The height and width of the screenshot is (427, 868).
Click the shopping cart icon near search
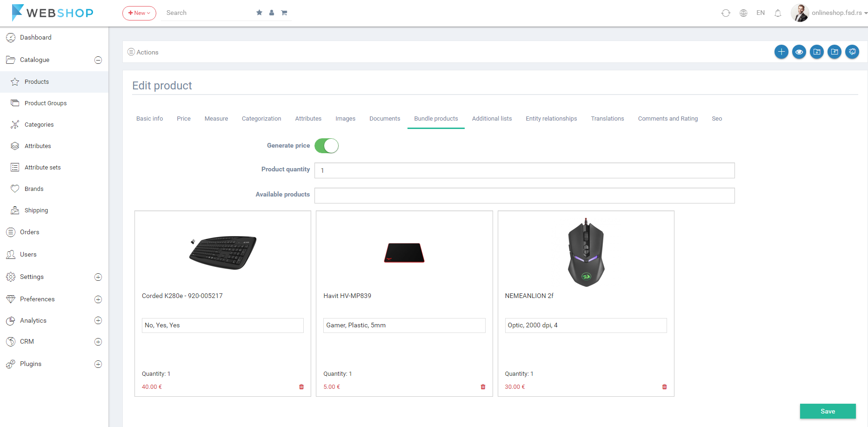tap(284, 13)
